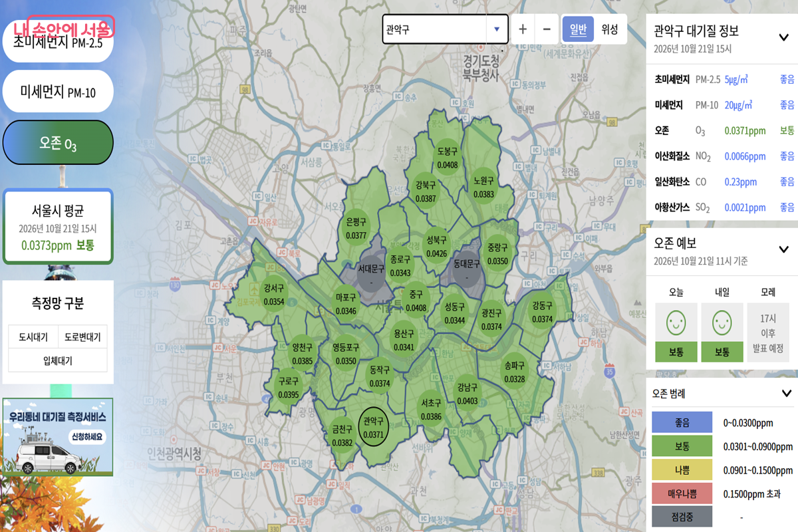The image size is (798, 532).
Task: Click the grey 서대문구 marker under inspection
Action: (371, 275)
